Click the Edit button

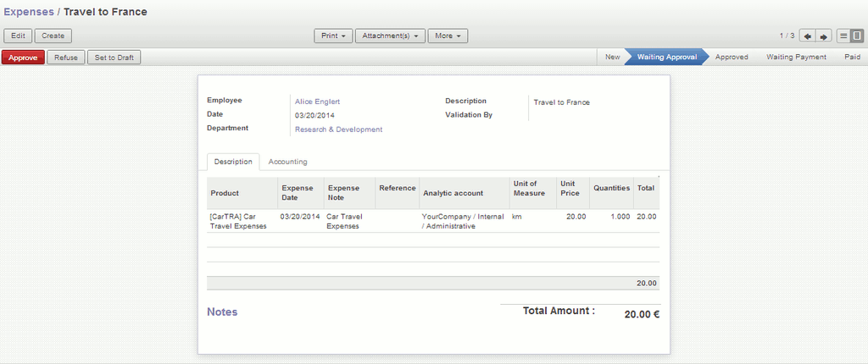18,36
